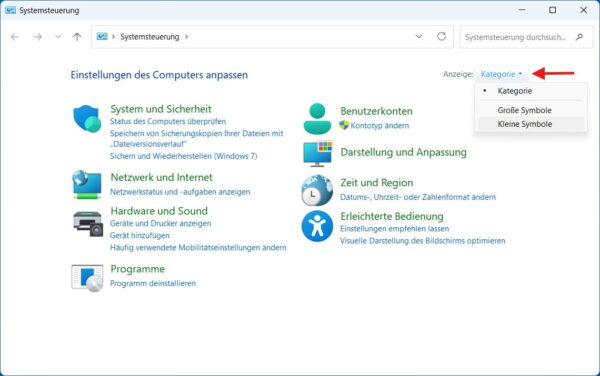Click the Netzwerk und Internet globe icon

click(87, 185)
